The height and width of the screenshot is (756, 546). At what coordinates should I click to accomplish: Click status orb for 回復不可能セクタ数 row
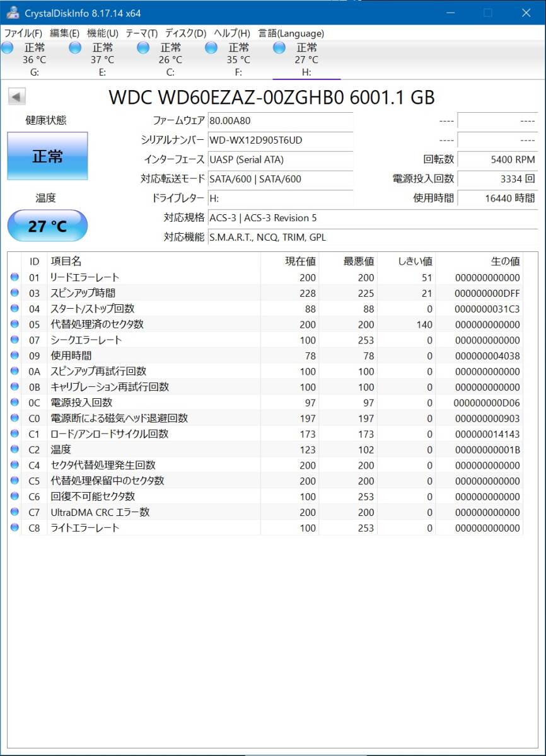click(x=15, y=496)
